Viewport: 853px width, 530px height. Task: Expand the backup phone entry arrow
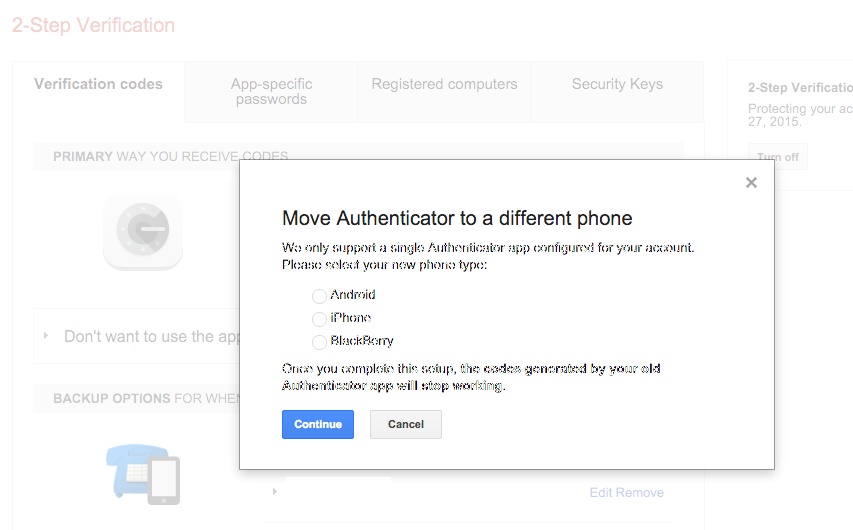275,491
